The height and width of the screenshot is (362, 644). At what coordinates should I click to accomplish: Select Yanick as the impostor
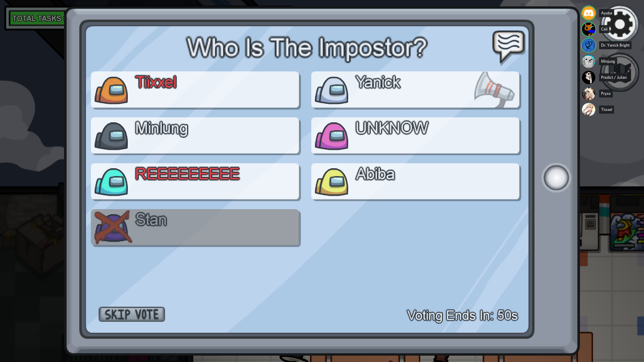415,89
